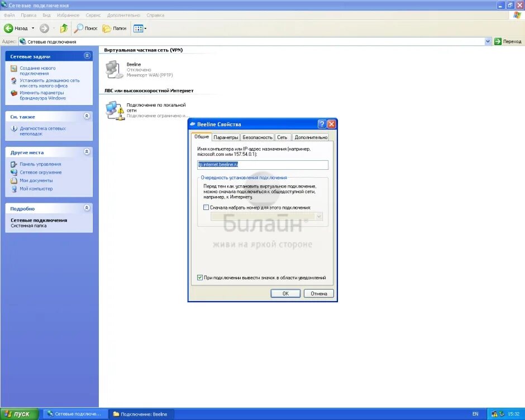This screenshot has width=525, height=420.
Task: Open the Избранное menu
Action: tap(68, 15)
